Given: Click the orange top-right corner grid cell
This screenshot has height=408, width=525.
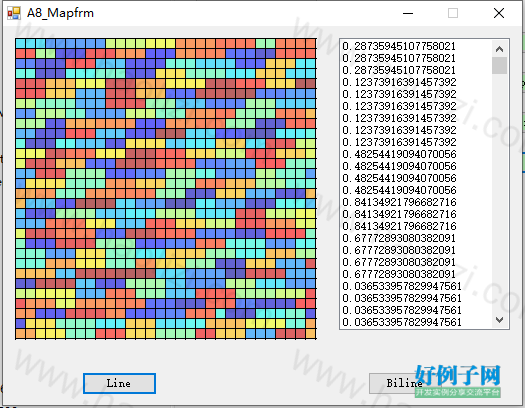Looking at the screenshot, I should [311, 44].
